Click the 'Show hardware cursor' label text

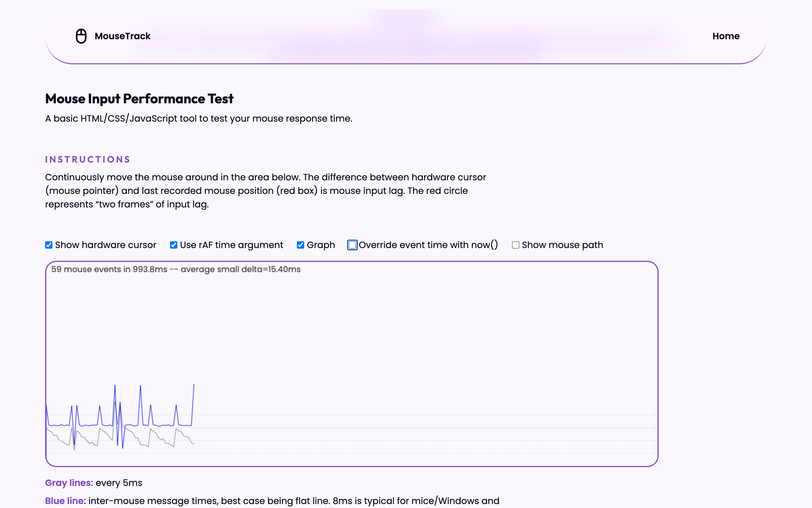click(106, 245)
